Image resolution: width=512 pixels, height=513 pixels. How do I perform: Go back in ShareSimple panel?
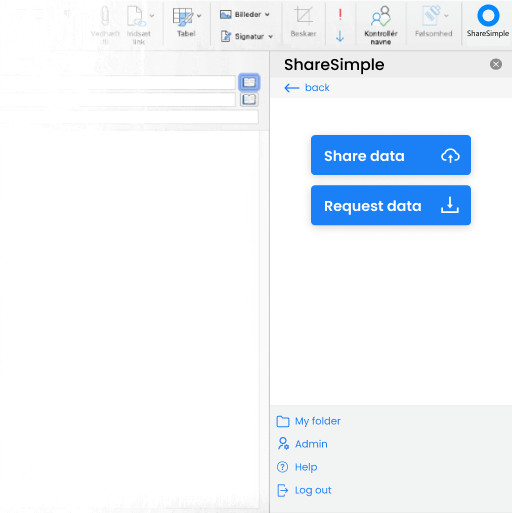tap(307, 88)
